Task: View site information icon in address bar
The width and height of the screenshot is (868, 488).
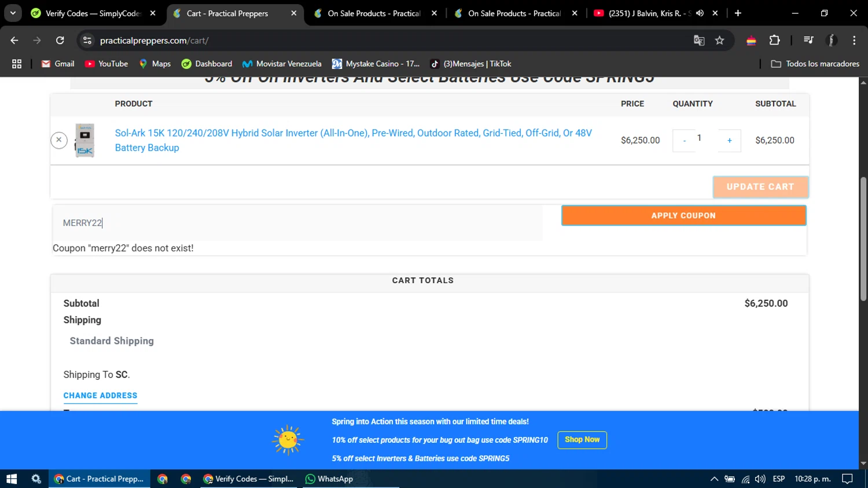Action: point(87,41)
